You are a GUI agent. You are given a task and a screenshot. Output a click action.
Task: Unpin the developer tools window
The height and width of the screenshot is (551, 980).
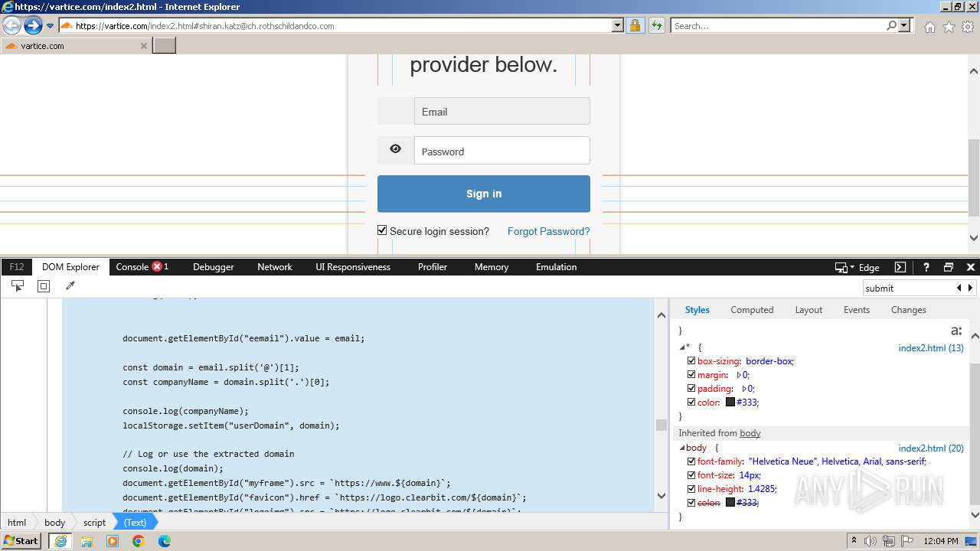pos(949,267)
